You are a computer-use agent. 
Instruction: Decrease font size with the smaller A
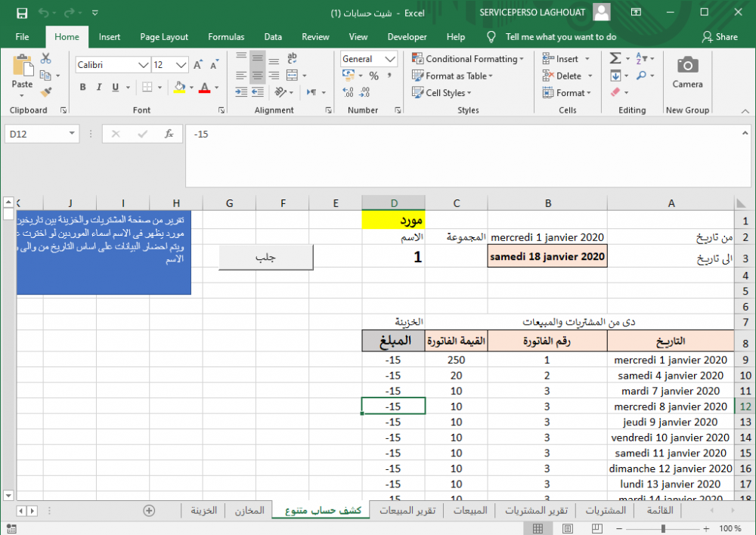(x=214, y=64)
